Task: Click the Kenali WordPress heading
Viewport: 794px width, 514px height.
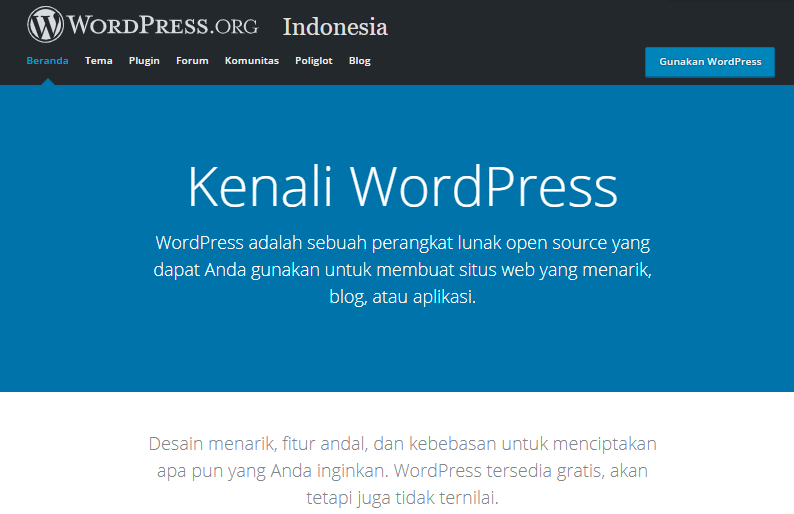Action: click(403, 186)
